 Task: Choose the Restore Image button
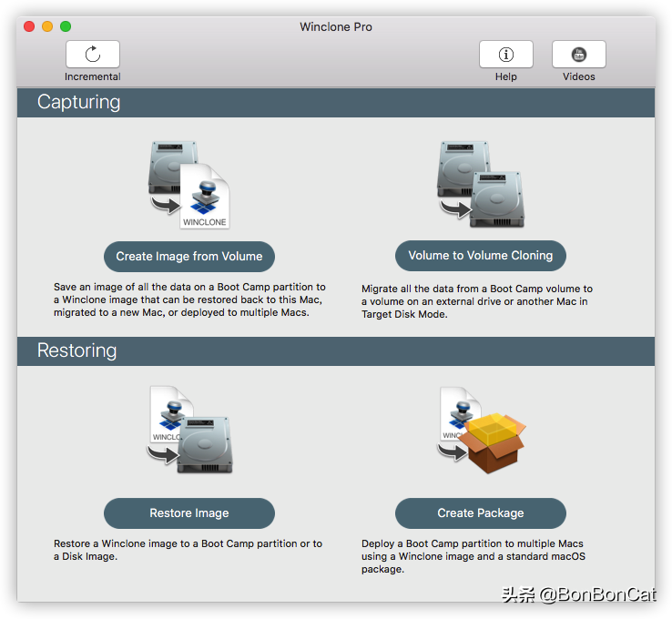[189, 513]
